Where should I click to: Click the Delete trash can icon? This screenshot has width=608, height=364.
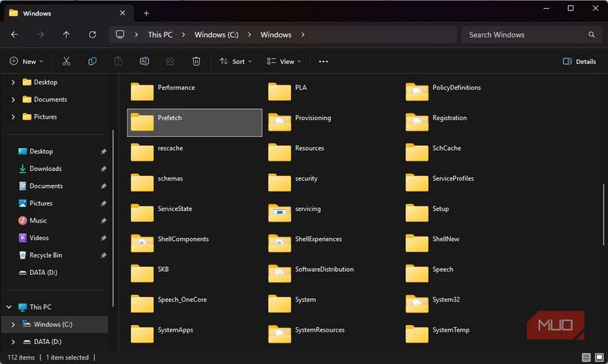click(196, 61)
